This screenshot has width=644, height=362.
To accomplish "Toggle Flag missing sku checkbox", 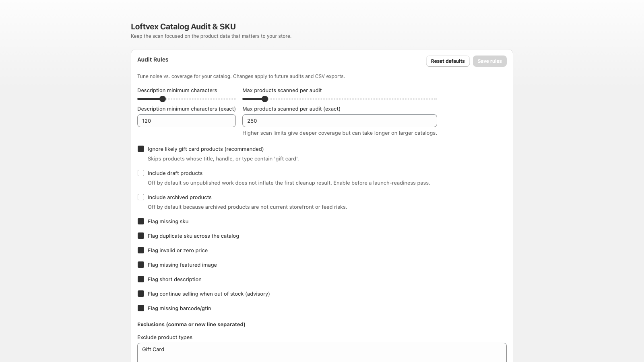I will (x=141, y=221).
